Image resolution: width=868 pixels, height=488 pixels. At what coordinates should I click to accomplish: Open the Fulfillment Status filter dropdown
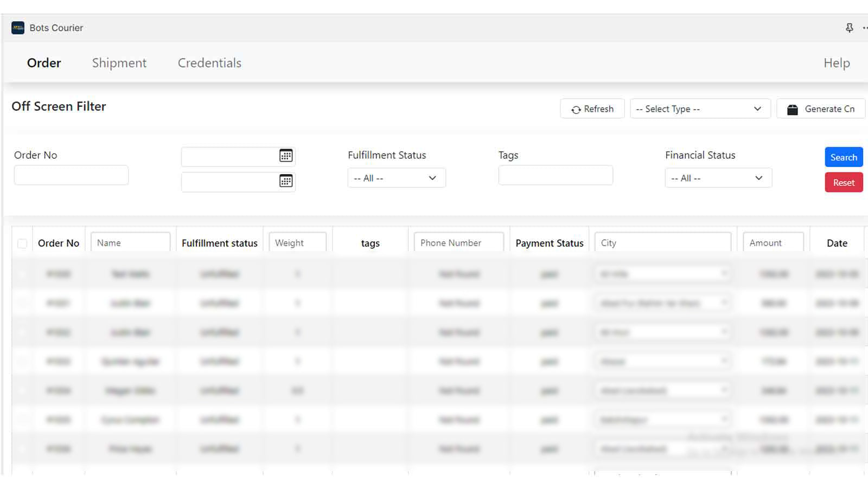coord(396,178)
